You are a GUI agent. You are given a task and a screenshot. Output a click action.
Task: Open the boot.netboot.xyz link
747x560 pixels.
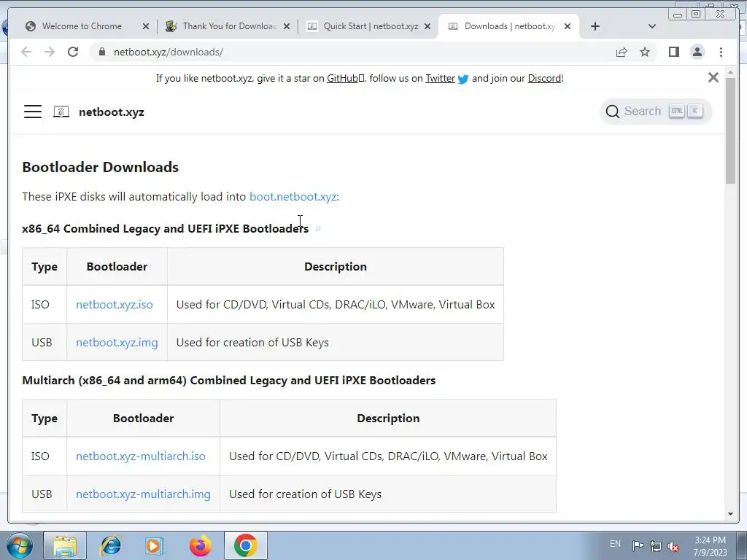tap(293, 197)
